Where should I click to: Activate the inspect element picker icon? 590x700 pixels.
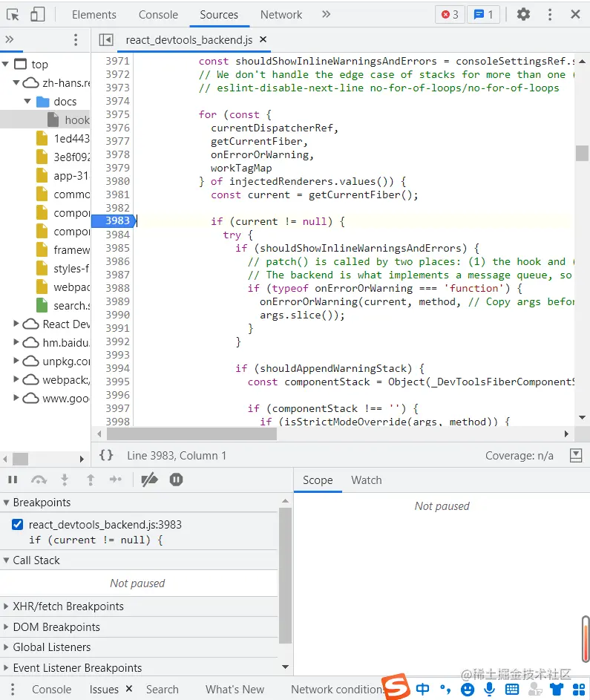13,15
